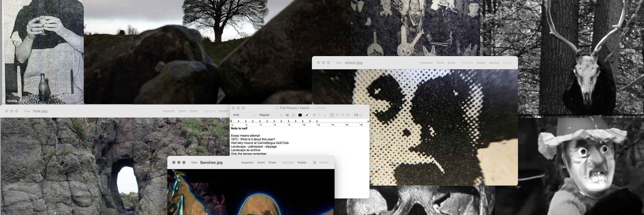Open View menu in shock.jpg window
The height and width of the screenshot is (215, 644).
click(339, 63)
